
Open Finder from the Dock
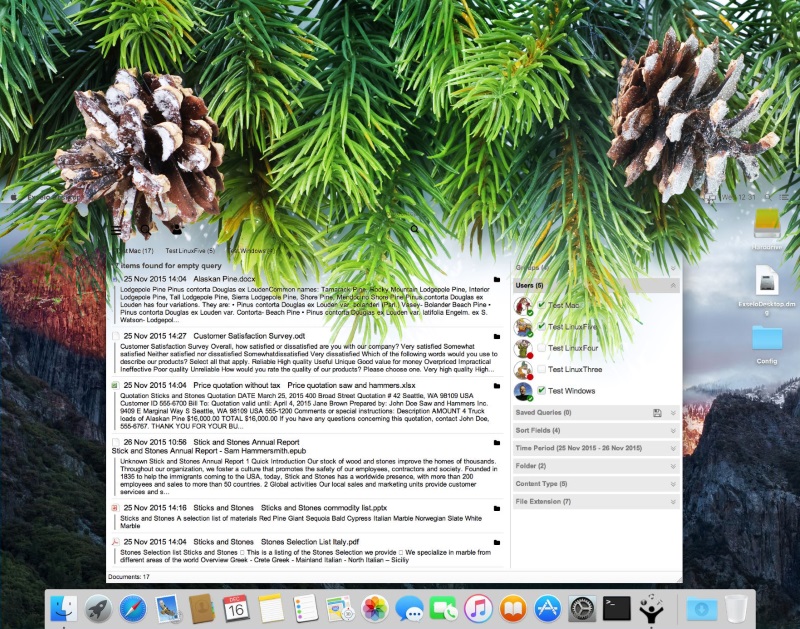pos(64,609)
